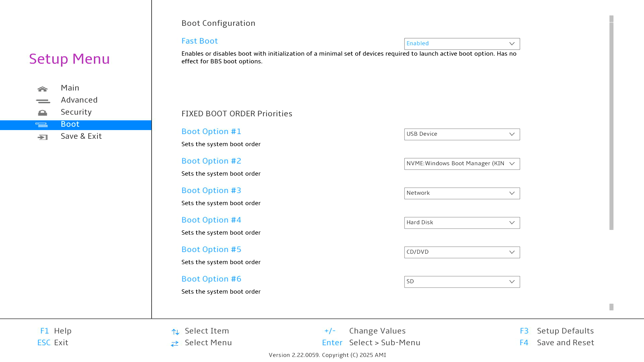This screenshot has width=644, height=362.
Task: Click the Fast Boot dropdown chevron
Action: (512, 44)
